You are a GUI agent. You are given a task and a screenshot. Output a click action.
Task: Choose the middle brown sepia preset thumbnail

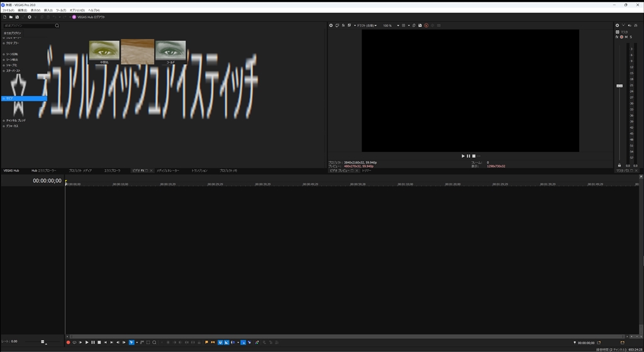point(138,52)
